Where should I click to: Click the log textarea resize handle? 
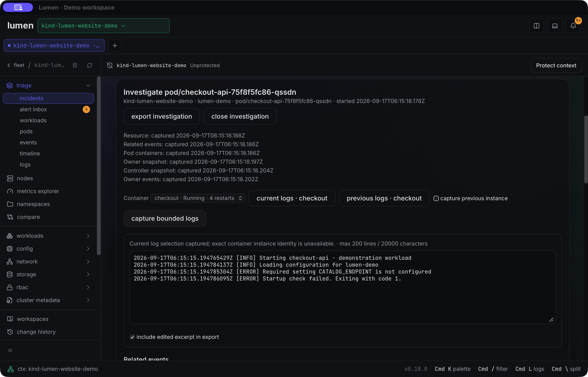pyautogui.click(x=551, y=320)
